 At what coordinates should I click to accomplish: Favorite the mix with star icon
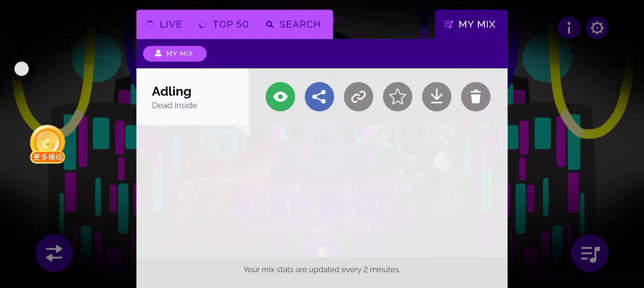[x=398, y=97]
